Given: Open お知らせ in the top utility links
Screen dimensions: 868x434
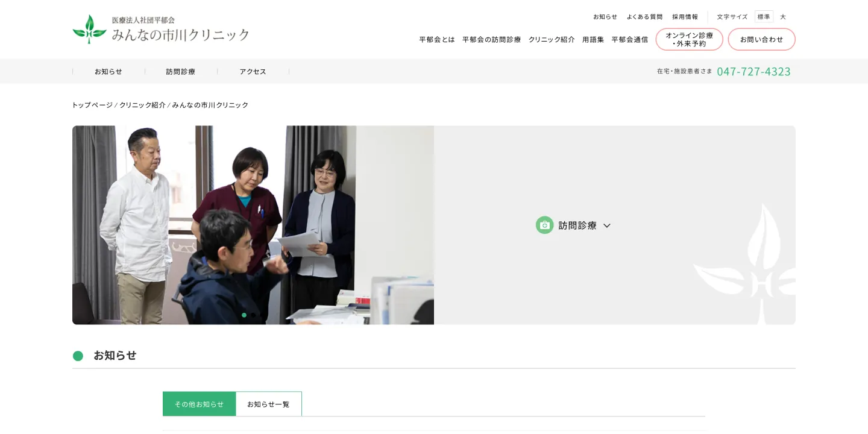Looking at the screenshot, I should [605, 17].
